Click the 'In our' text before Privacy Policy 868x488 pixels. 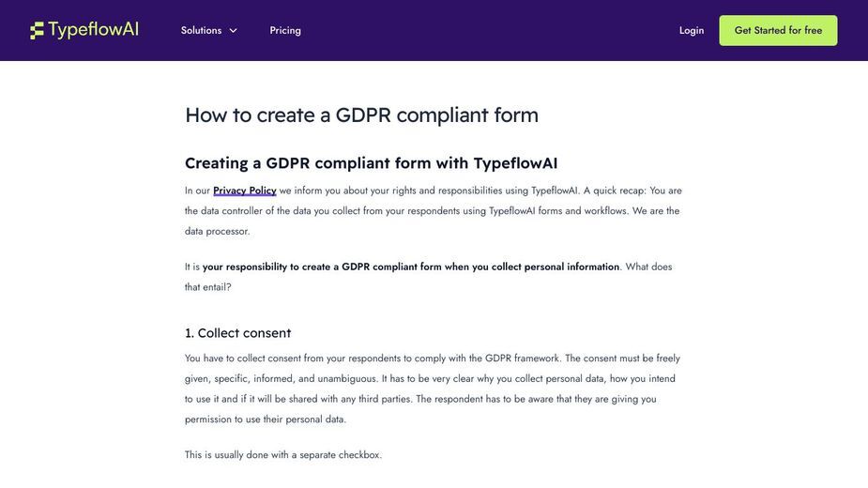click(198, 191)
